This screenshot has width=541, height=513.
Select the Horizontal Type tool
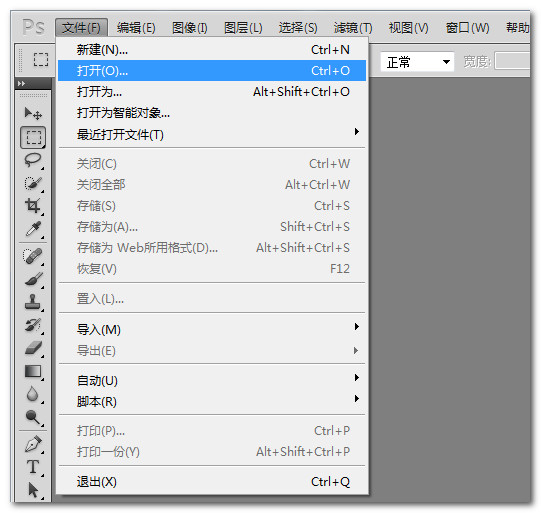pyautogui.click(x=33, y=467)
